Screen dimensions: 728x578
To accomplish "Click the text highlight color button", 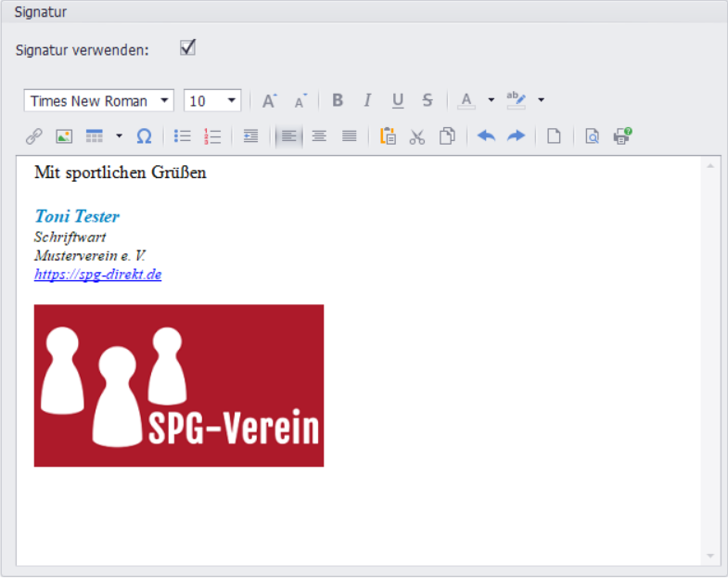I will tap(516, 100).
